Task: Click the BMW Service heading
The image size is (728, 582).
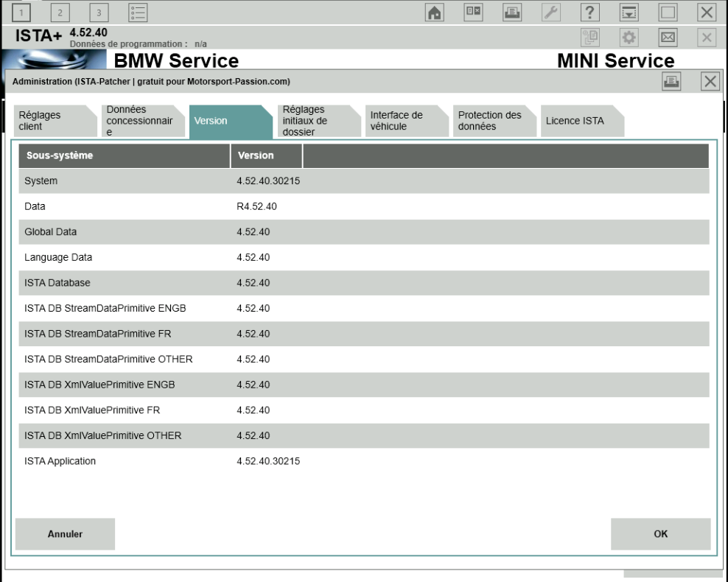Action: (x=176, y=61)
